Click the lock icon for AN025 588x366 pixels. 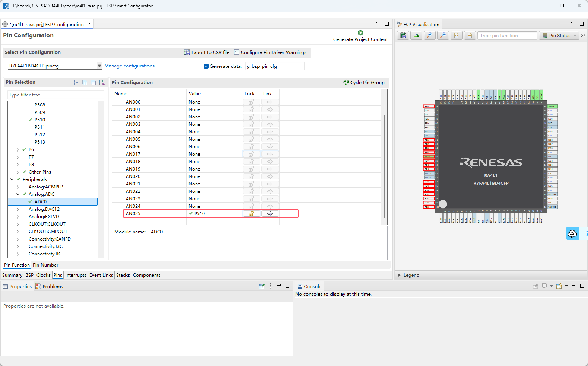tap(251, 214)
